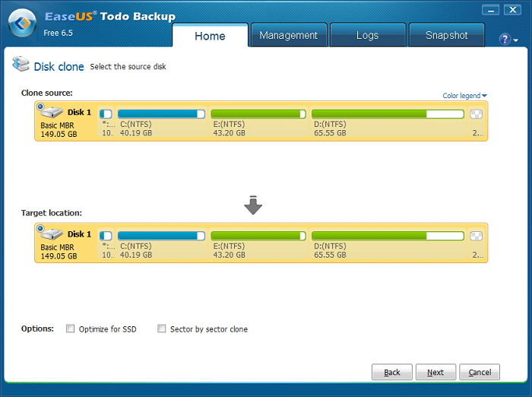Click "43.20 GB" size in Clone source

[x=229, y=133]
